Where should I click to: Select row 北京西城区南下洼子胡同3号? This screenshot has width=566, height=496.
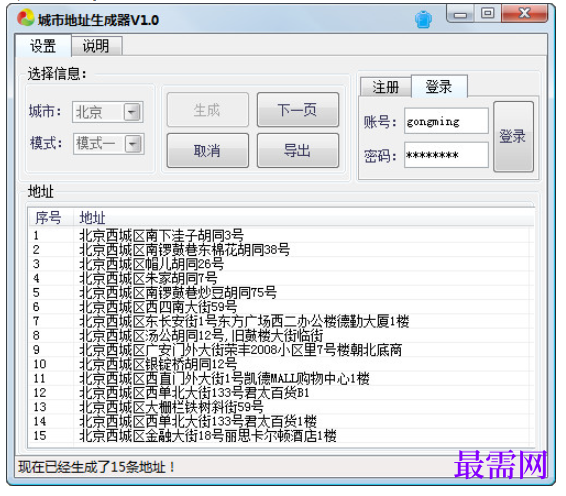click(281, 235)
